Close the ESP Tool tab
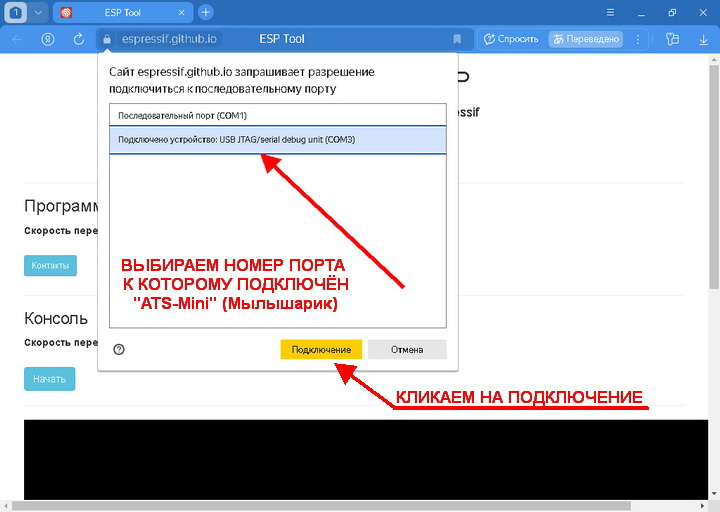720x512 pixels. [181, 13]
